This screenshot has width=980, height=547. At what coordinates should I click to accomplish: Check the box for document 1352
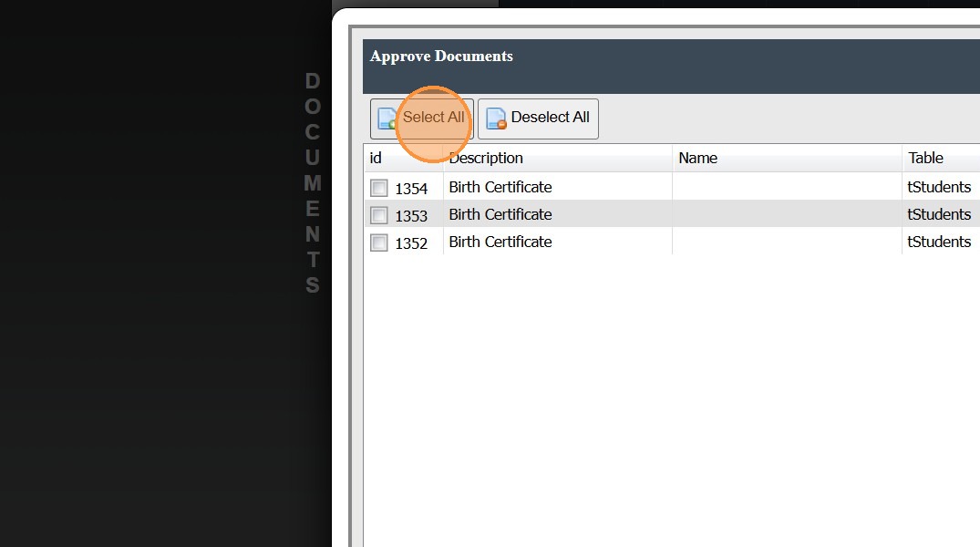(378, 243)
